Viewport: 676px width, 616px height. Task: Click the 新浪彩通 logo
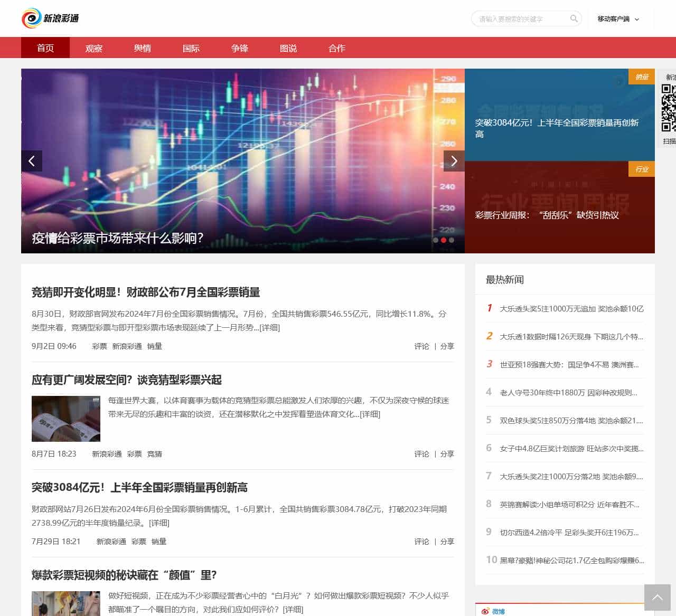(50, 17)
